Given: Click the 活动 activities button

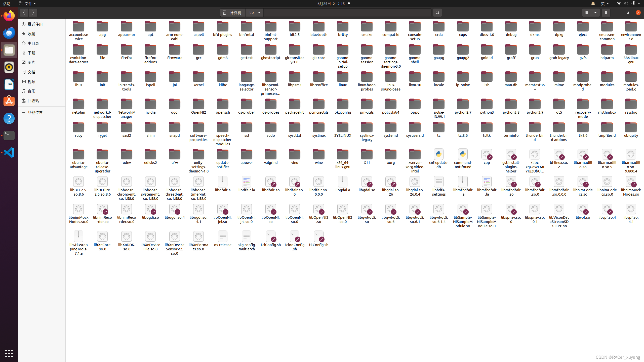Looking at the screenshot, I should coord(7,4).
